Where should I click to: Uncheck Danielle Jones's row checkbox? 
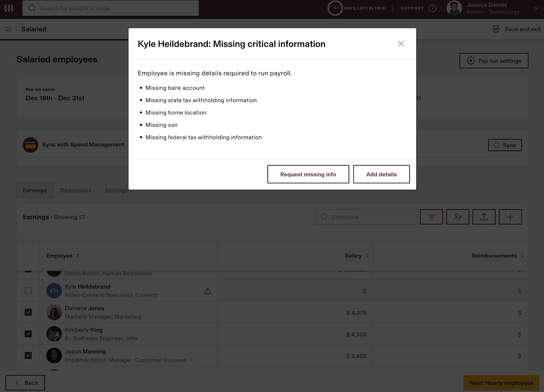click(x=28, y=312)
